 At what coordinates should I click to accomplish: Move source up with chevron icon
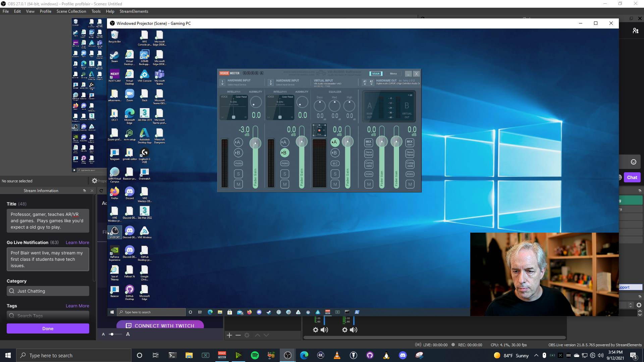click(257, 335)
